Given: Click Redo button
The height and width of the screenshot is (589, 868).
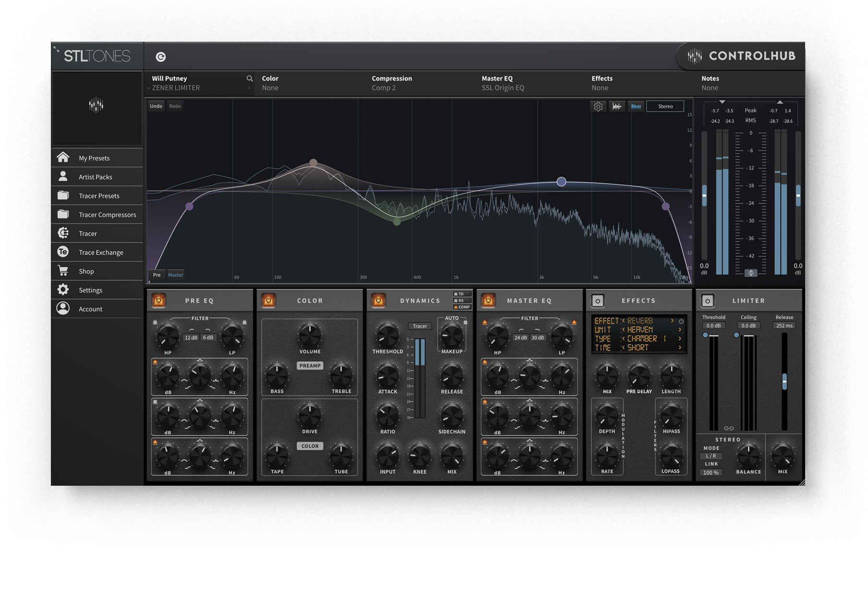Looking at the screenshot, I should 175,106.
